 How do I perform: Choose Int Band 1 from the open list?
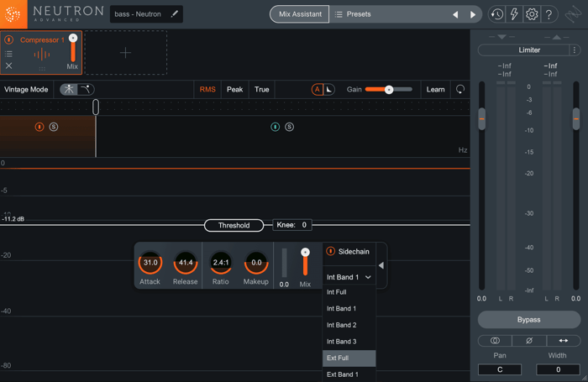[349, 308]
